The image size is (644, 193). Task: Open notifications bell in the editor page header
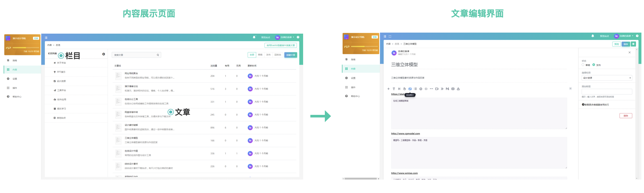[593, 36]
